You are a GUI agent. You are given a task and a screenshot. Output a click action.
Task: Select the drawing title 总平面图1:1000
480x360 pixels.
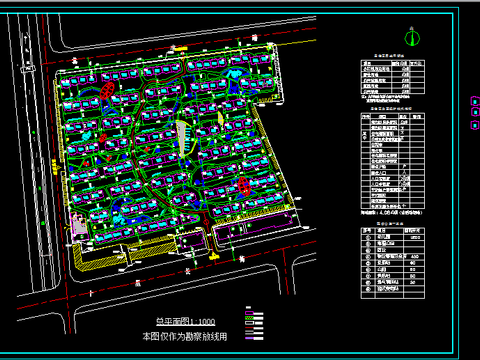pos(186,322)
